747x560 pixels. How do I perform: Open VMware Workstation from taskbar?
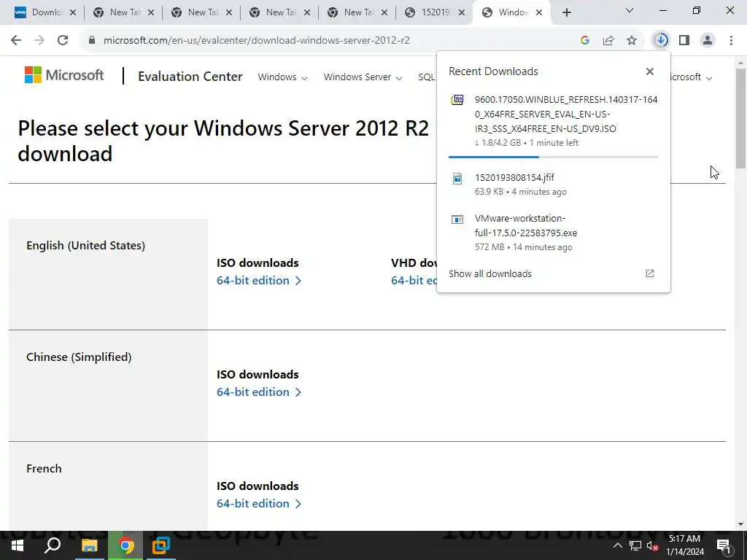click(x=161, y=545)
